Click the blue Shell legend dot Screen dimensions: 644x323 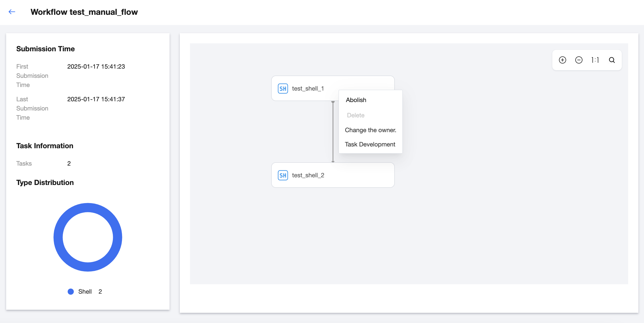pos(71,291)
